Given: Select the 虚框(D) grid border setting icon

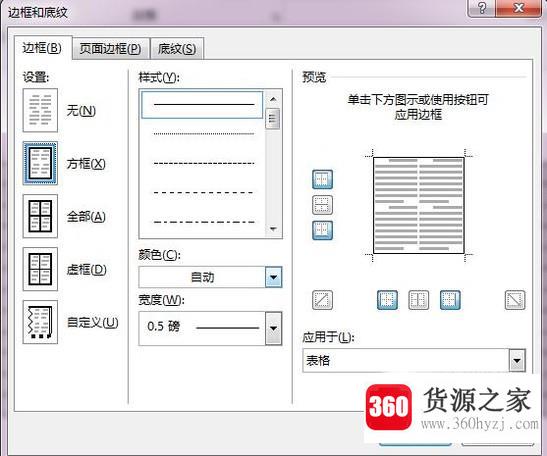Looking at the screenshot, I should click(x=40, y=269).
